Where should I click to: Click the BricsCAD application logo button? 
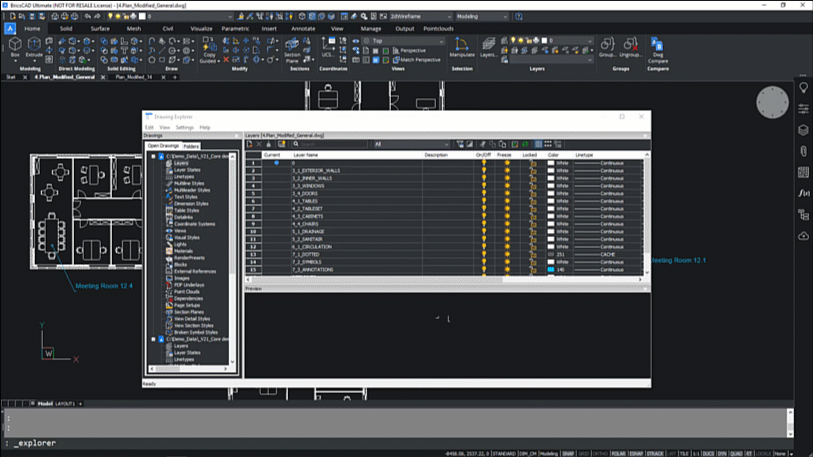coord(10,29)
